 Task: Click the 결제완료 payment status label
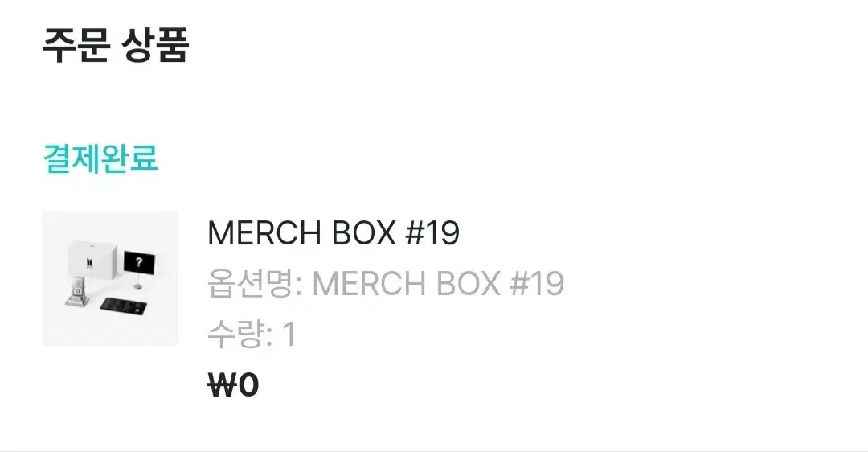coord(100,158)
